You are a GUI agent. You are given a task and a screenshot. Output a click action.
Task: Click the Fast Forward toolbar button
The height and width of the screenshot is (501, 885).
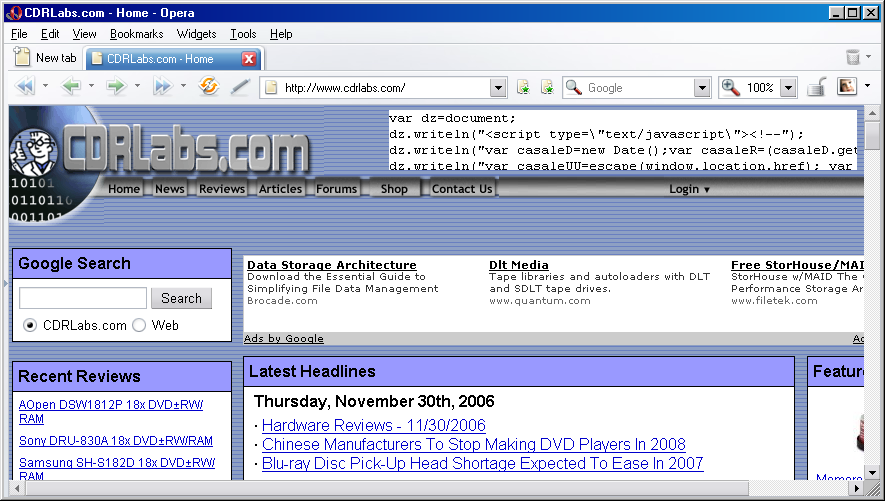[161, 87]
